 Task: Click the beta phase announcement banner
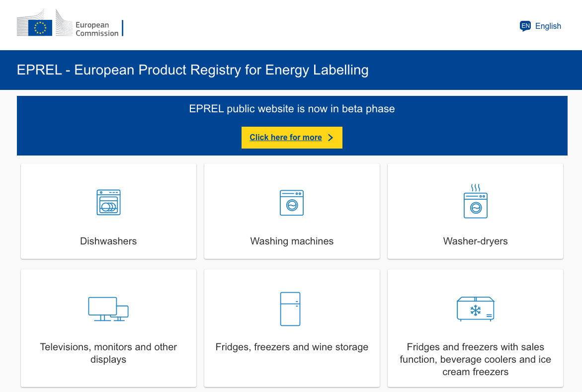point(292,109)
